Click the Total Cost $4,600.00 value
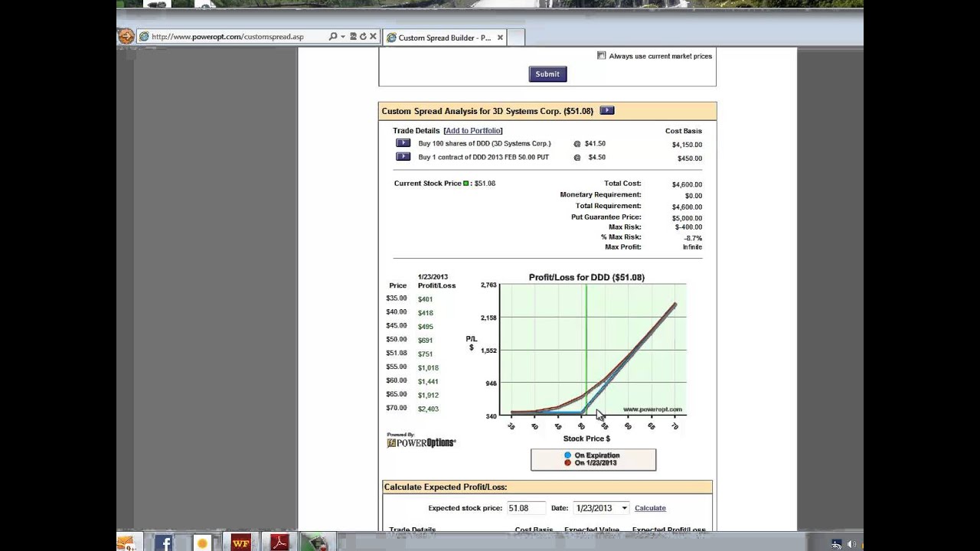This screenshot has width=980, height=551. click(x=687, y=184)
